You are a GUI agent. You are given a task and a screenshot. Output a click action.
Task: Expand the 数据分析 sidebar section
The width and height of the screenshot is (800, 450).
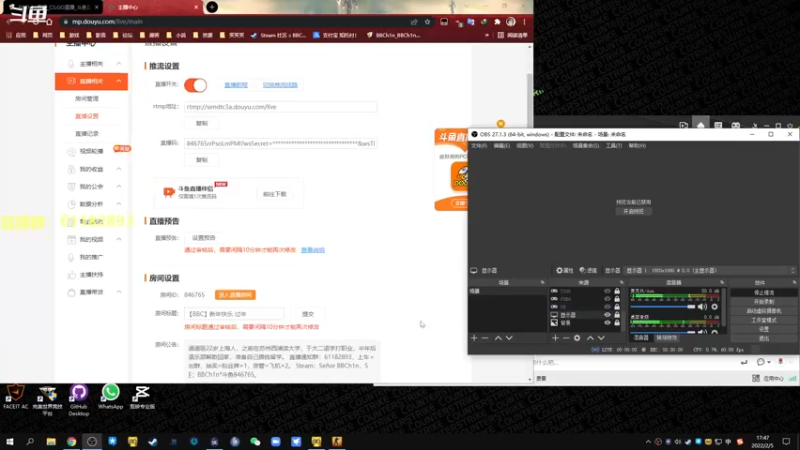coord(118,204)
